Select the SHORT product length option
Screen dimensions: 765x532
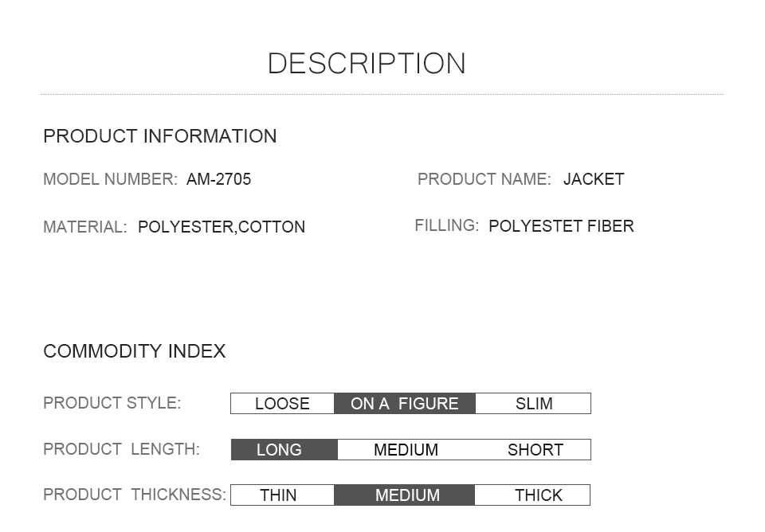point(535,450)
